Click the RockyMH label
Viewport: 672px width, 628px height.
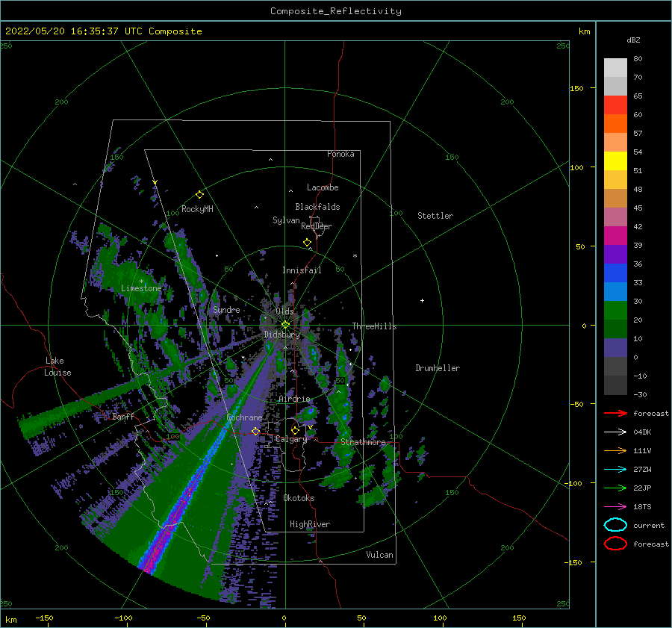click(x=197, y=209)
